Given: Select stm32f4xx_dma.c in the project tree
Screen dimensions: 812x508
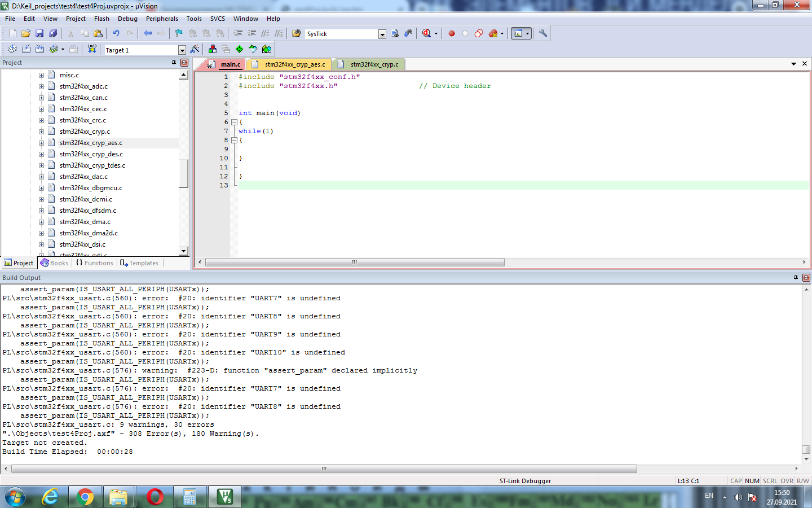Looking at the screenshot, I should (85, 222).
